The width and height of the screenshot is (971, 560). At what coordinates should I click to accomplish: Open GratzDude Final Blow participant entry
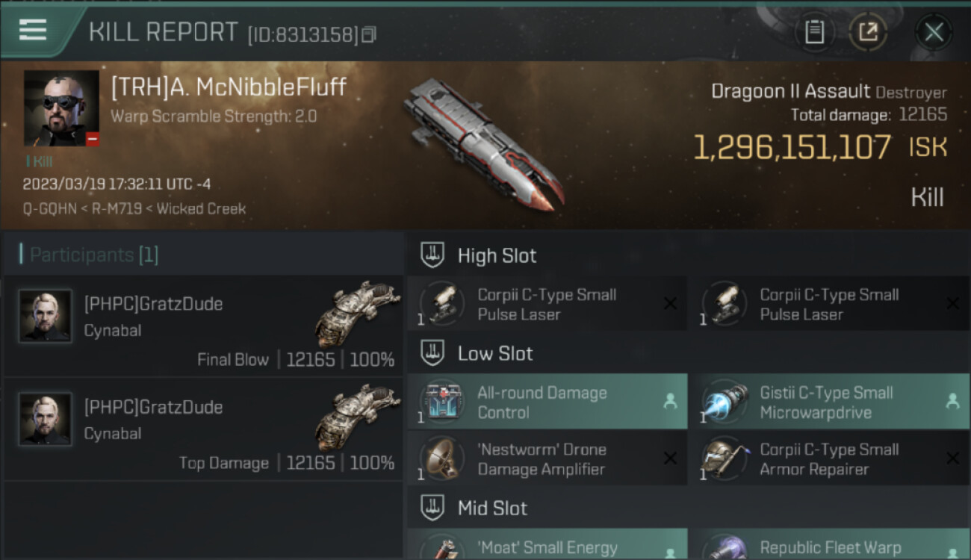click(x=203, y=326)
